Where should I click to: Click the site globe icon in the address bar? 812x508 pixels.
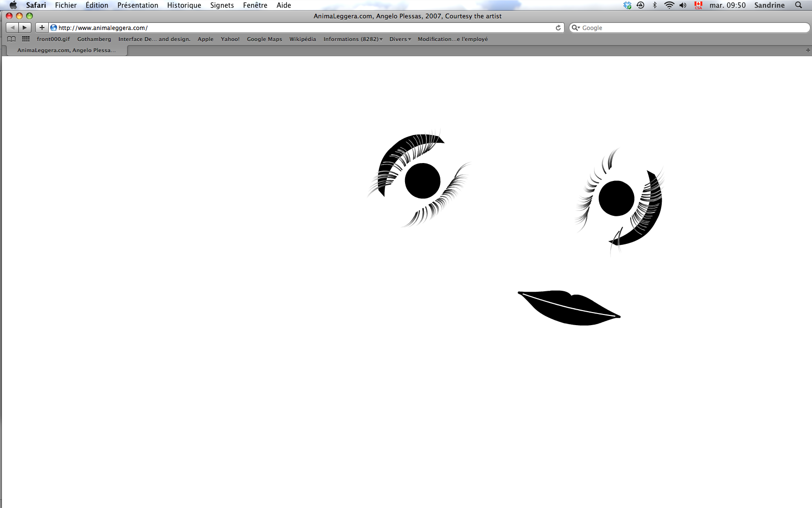(x=54, y=28)
